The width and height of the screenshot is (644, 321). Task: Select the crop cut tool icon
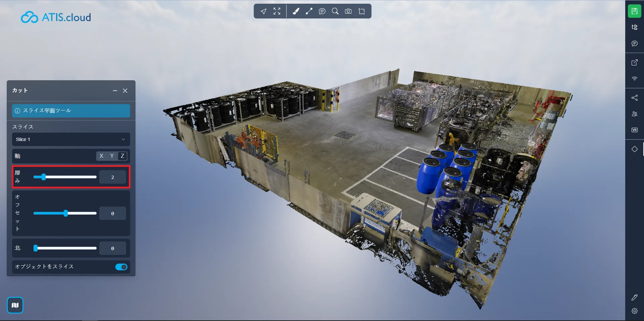(362, 11)
